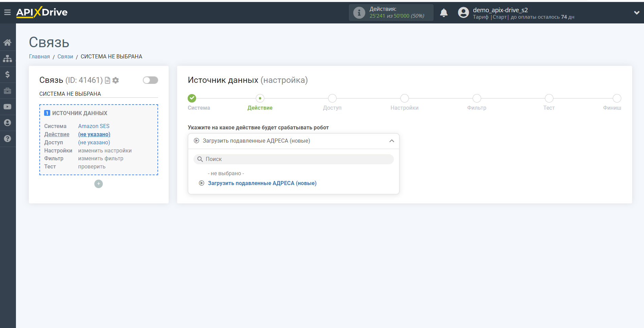Open the user profile sidebar icon
This screenshot has height=328, width=644.
(x=7, y=123)
